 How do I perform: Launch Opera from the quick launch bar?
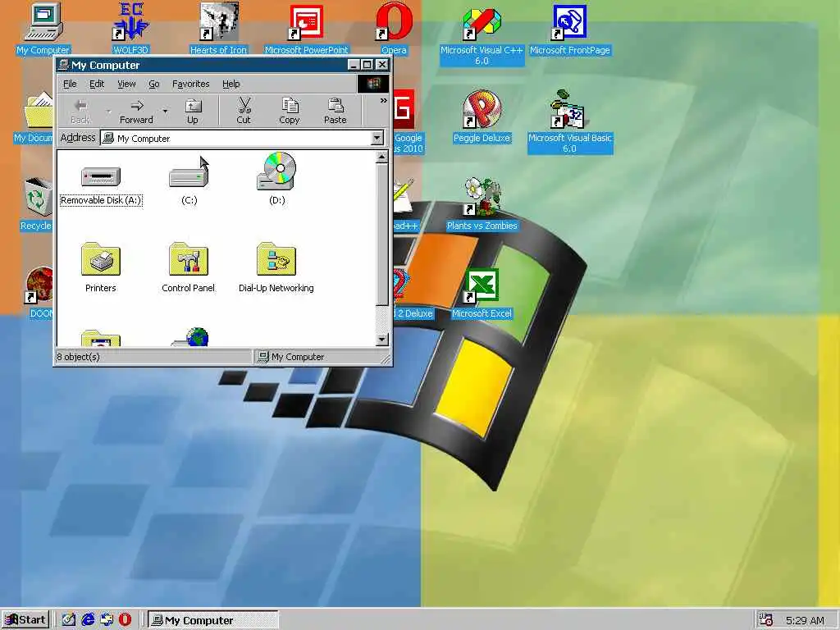click(125, 620)
